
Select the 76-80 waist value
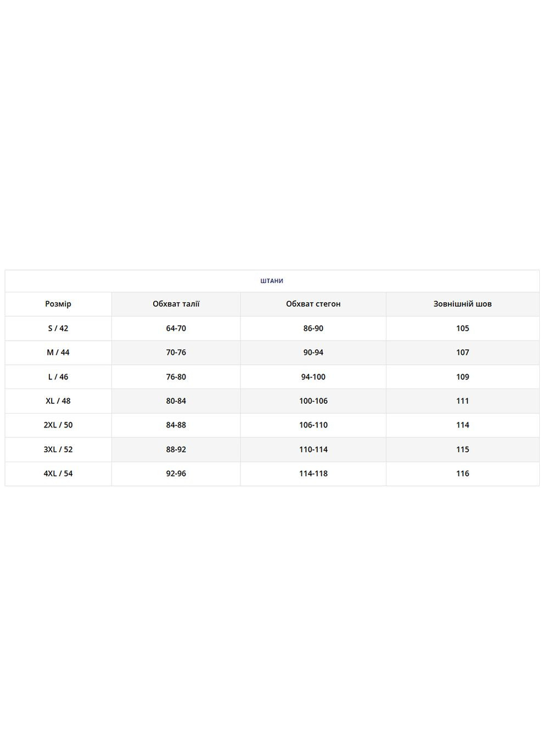tap(176, 377)
